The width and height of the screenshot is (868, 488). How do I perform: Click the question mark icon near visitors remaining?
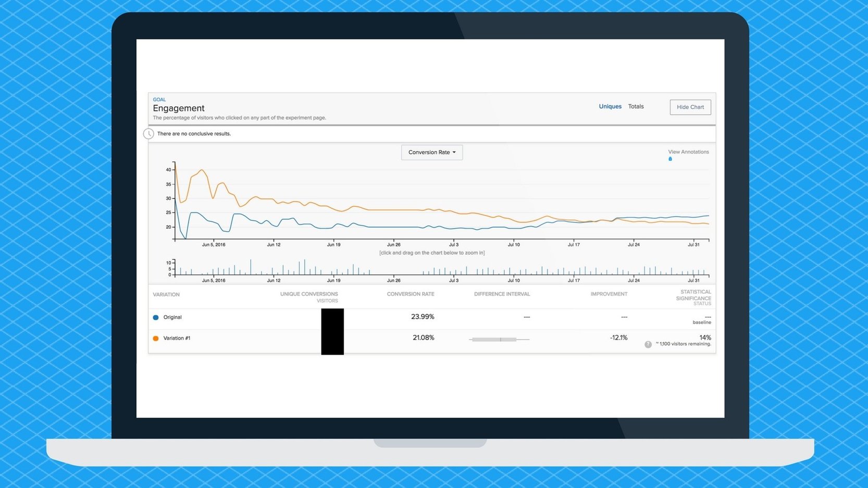coord(648,344)
